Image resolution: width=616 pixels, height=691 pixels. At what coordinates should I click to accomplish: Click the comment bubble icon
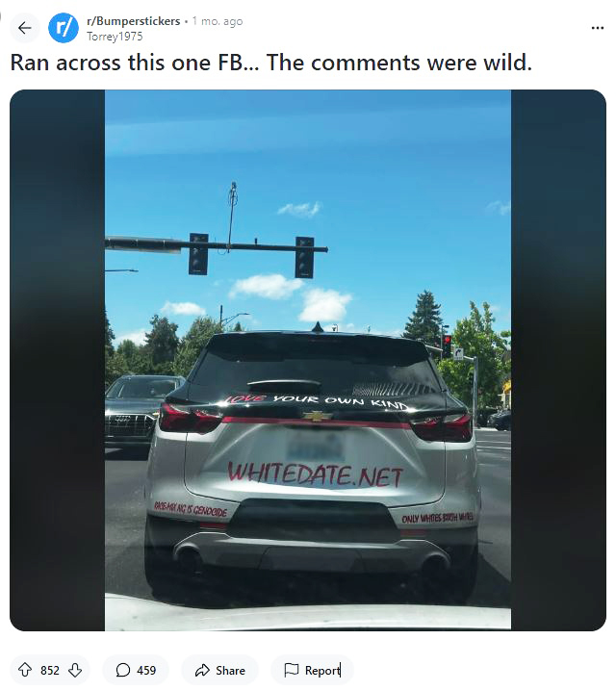coord(123,670)
